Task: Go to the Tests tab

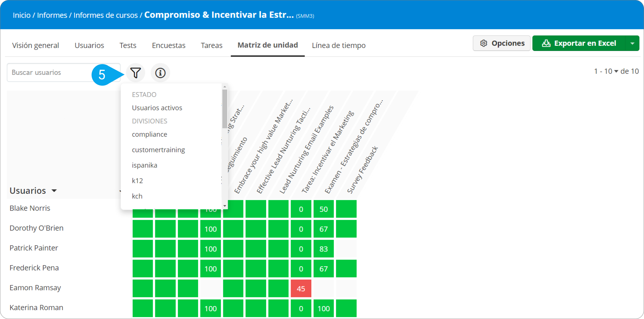Action: pyautogui.click(x=128, y=45)
